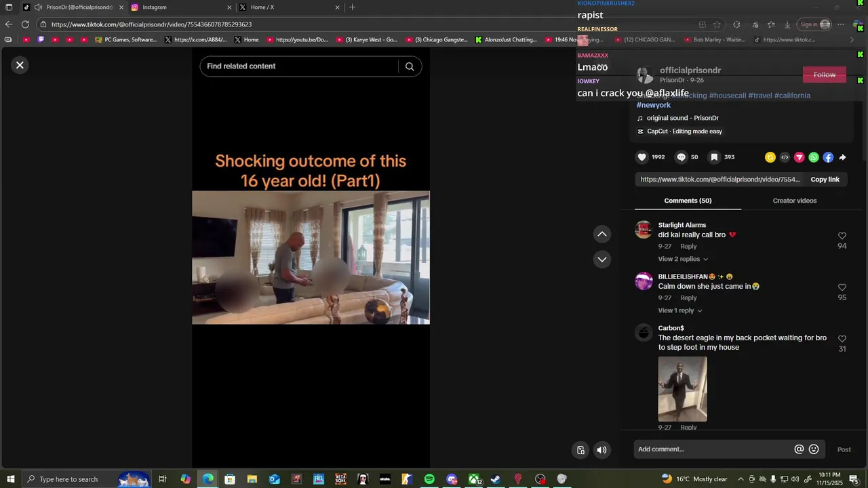Go to previous video with up arrow
Screen dimensions: 868x488
[x=602, y=234]
